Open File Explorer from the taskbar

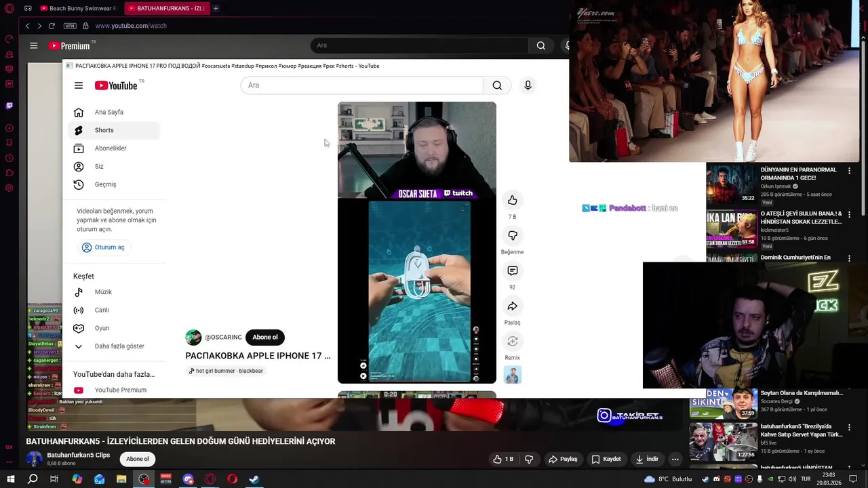[x=121, y=479]
